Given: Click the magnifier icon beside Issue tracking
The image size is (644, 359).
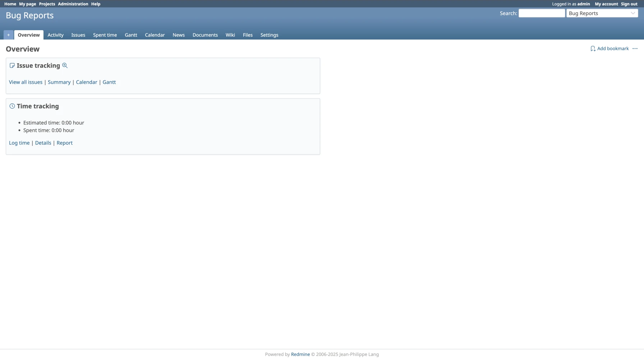Looking at the screenshot, I should 65,65.
